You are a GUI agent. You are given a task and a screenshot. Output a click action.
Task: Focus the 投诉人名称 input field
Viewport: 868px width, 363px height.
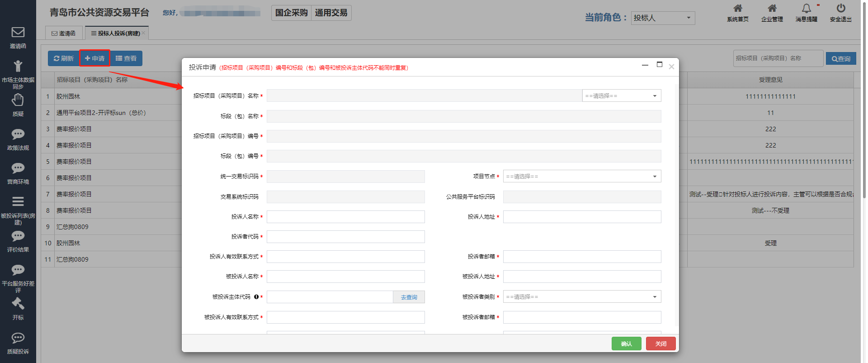click(x=346, y=217)
